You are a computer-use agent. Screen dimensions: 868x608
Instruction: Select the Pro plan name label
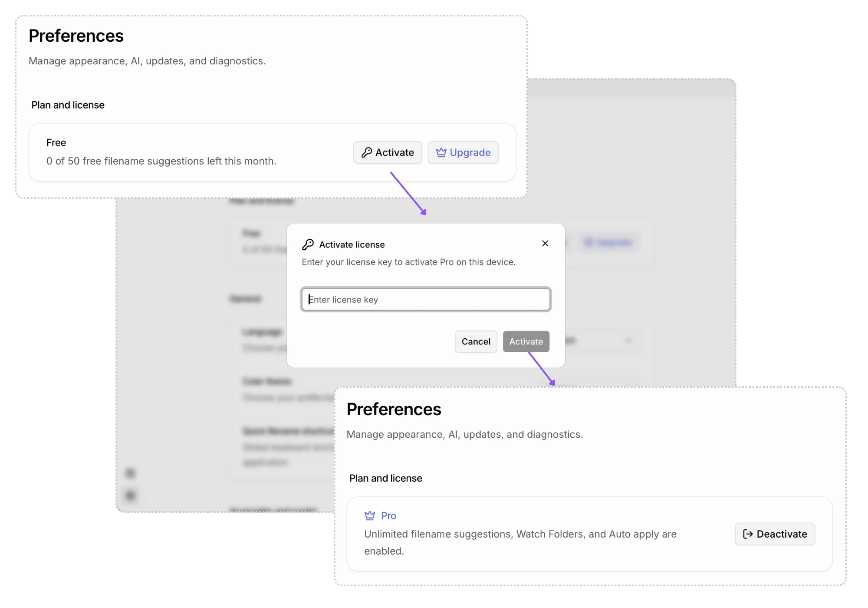[388, 515]
